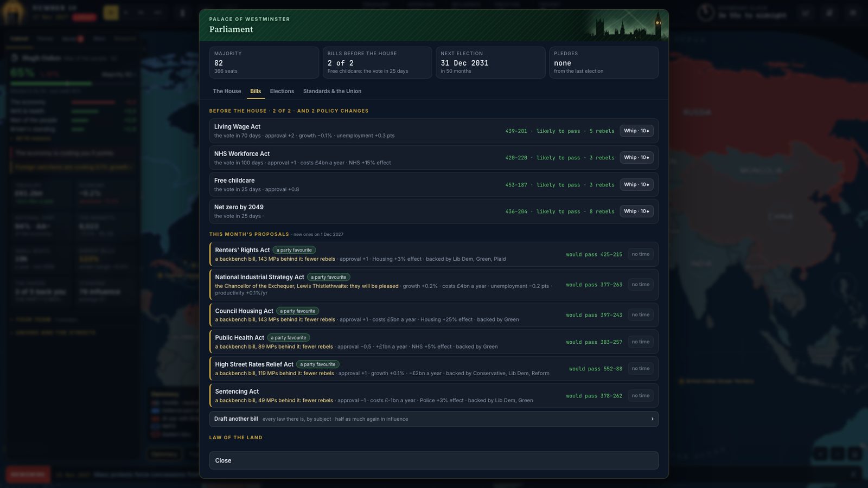Switch to The House tab
The image size is (868, 488).
tap(227, 91)
